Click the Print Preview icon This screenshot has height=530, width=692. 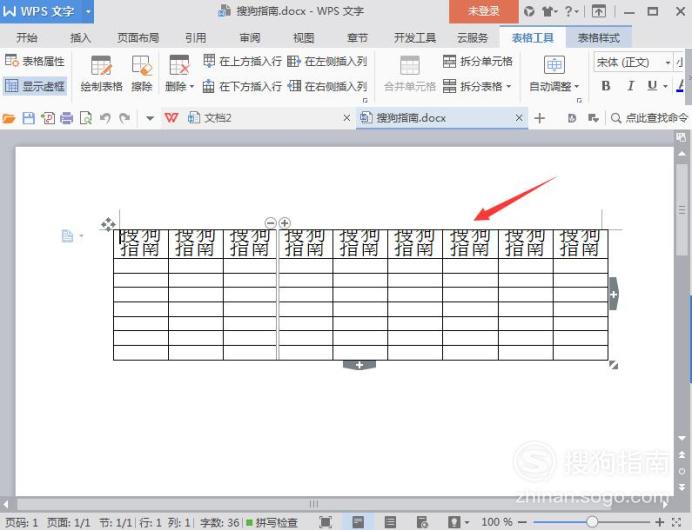coord(86,118)
